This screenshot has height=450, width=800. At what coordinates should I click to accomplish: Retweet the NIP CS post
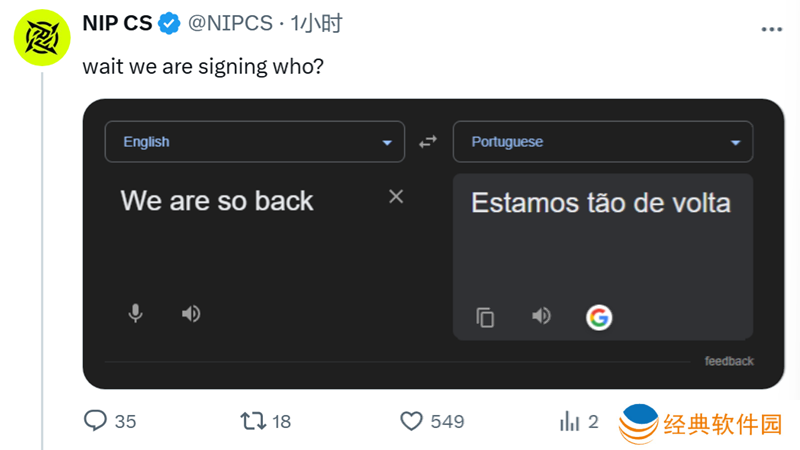(253, 421)
